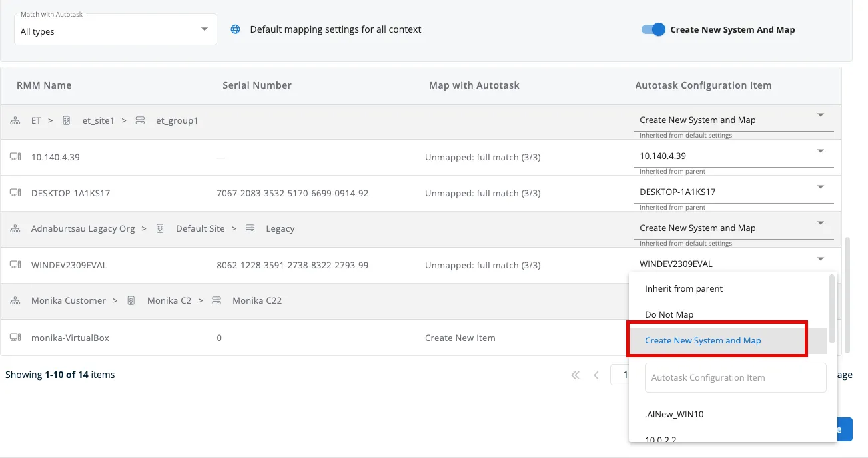
Task: Pick .AlNew_WIN10 from the dropdown list
Action: (x=674, y=414)
